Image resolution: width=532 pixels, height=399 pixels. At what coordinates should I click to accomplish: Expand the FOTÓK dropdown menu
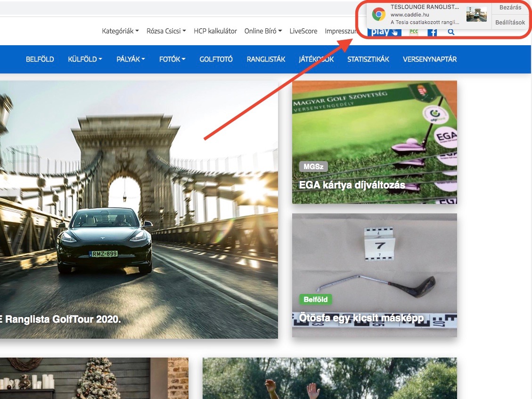[x=172, y=59]
